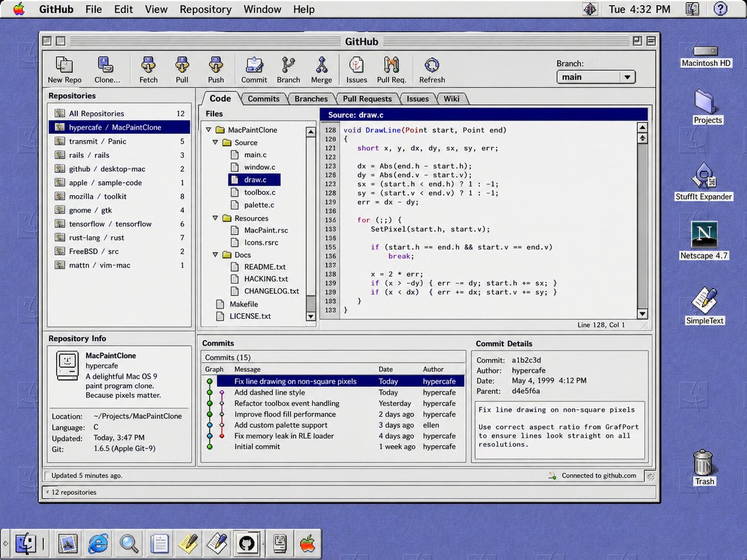Click the Push toolbar icon
747x560 pixels.
216,65
